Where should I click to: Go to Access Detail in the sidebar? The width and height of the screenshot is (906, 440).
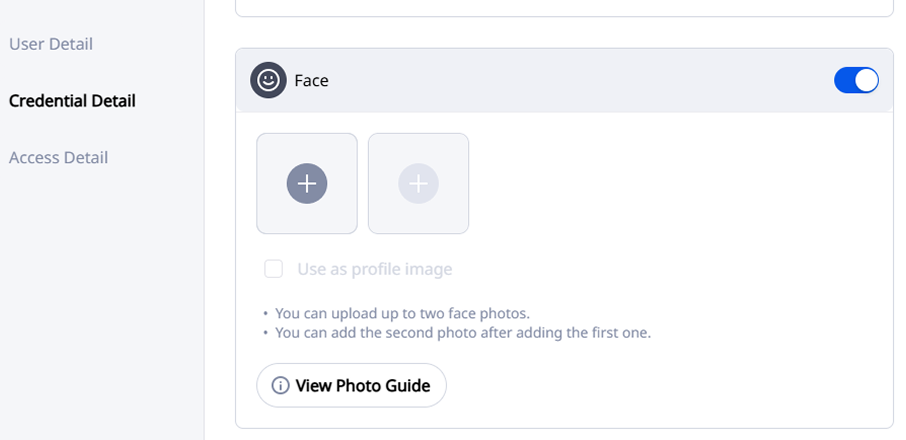click(58, 158)
